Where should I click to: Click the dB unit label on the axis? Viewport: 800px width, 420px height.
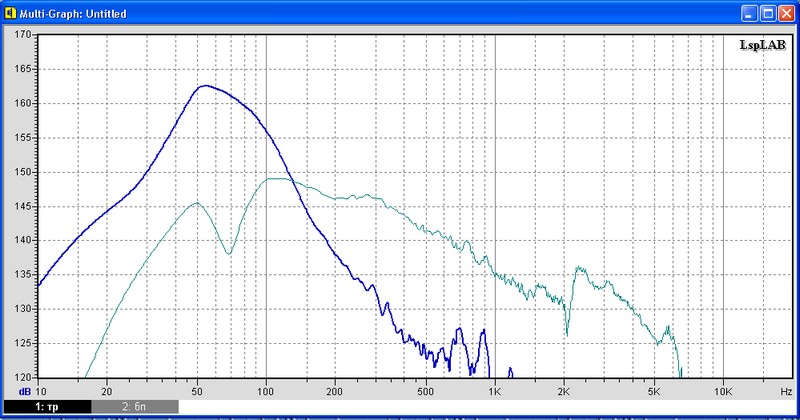point(24,392)
